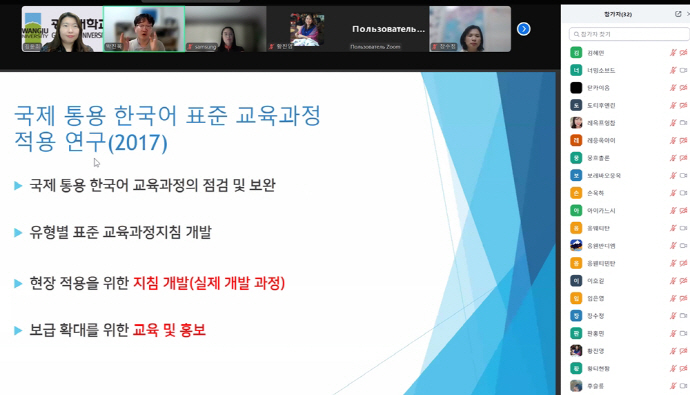Toggle camera icon for 손옥하
The width and height of the screenshot is (690, 395).
683,193
